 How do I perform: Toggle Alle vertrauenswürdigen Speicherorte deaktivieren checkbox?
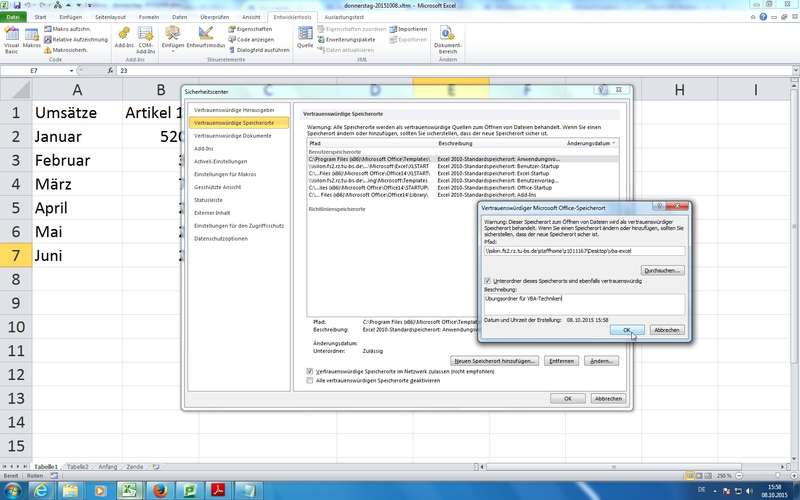click(310, 381)
